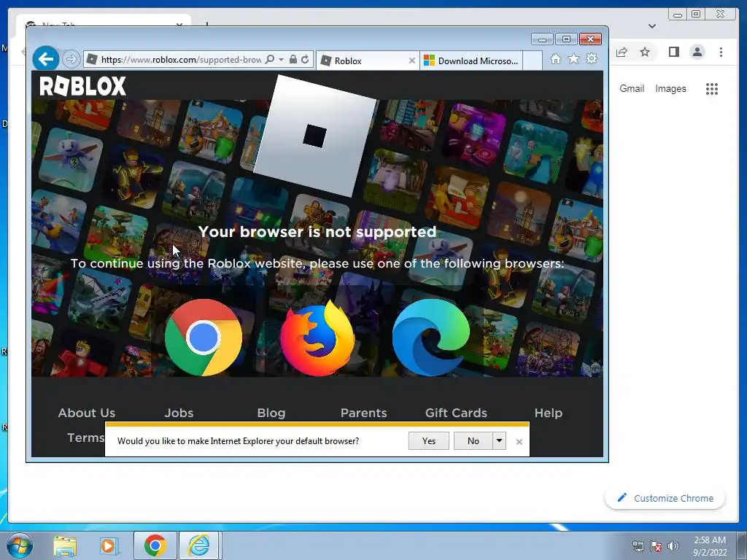Open the Gift Cards footer link
747x560 pixels.
tap(456, 413)
